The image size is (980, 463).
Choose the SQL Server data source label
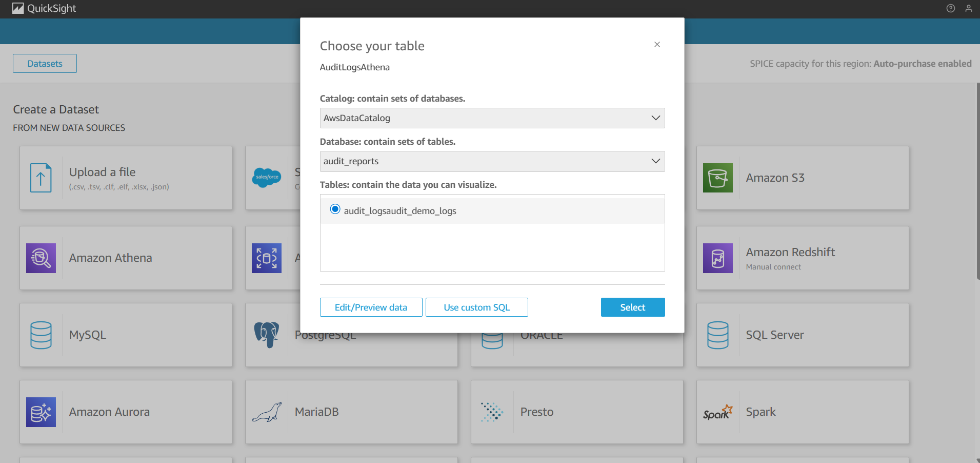tap(775, 335)
